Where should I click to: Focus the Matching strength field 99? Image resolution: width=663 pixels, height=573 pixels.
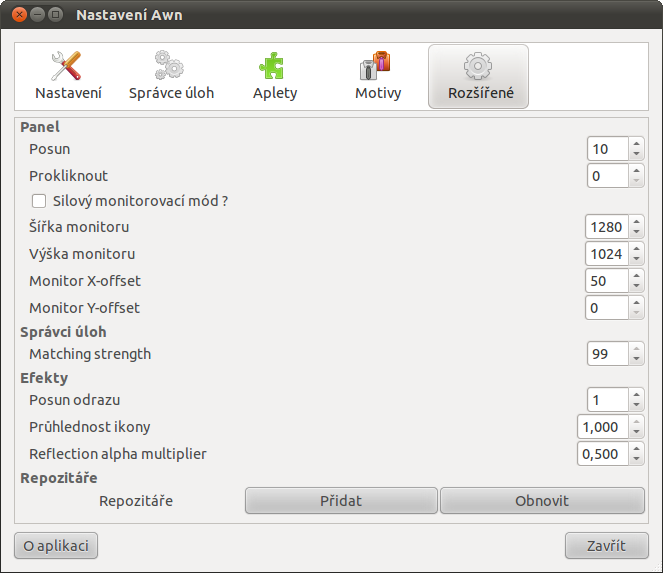point(608,354)
